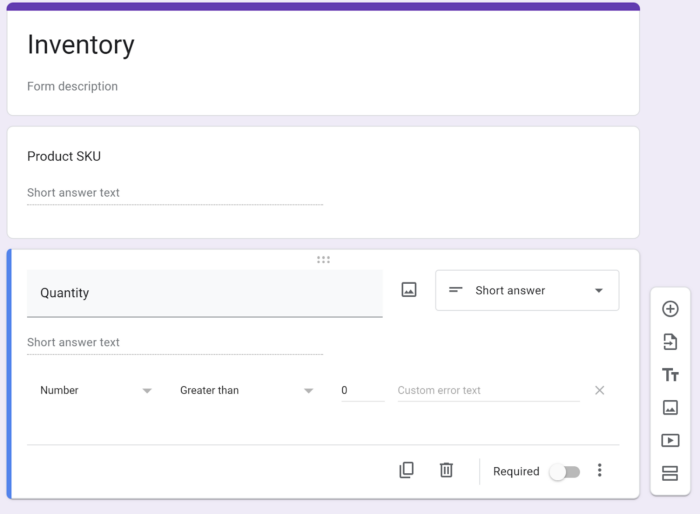
Task: Remove the number validation rule
Action: click(600, 390)
